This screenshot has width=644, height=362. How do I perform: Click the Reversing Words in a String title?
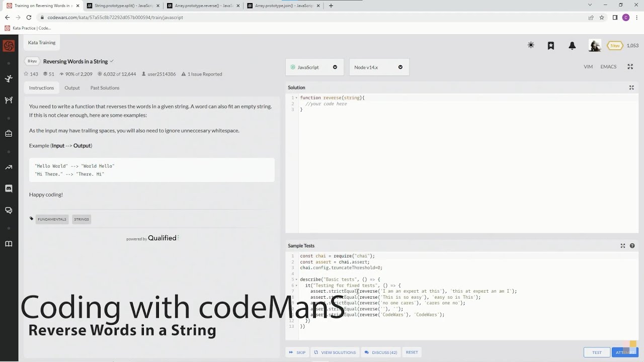pos(75,61)
